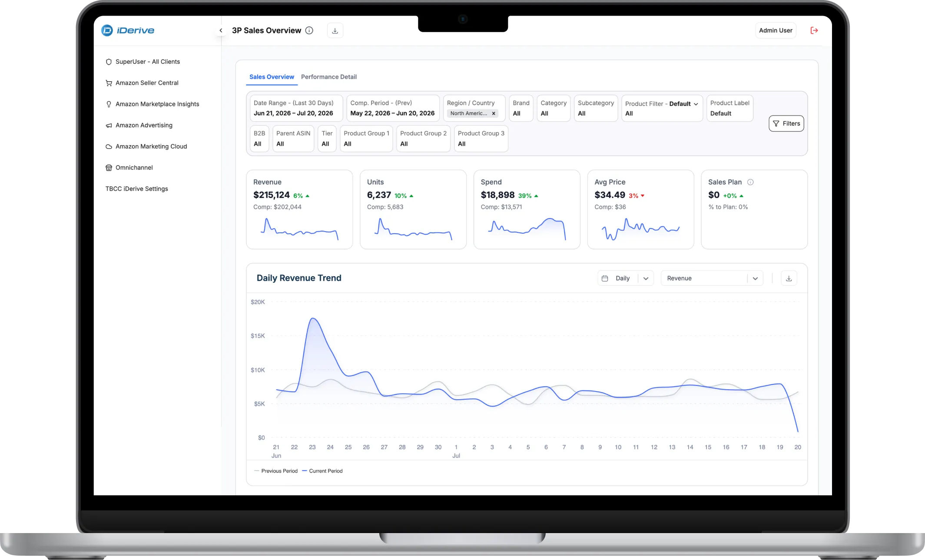Select the Sales Plan KPI card

tap(754, 209)
